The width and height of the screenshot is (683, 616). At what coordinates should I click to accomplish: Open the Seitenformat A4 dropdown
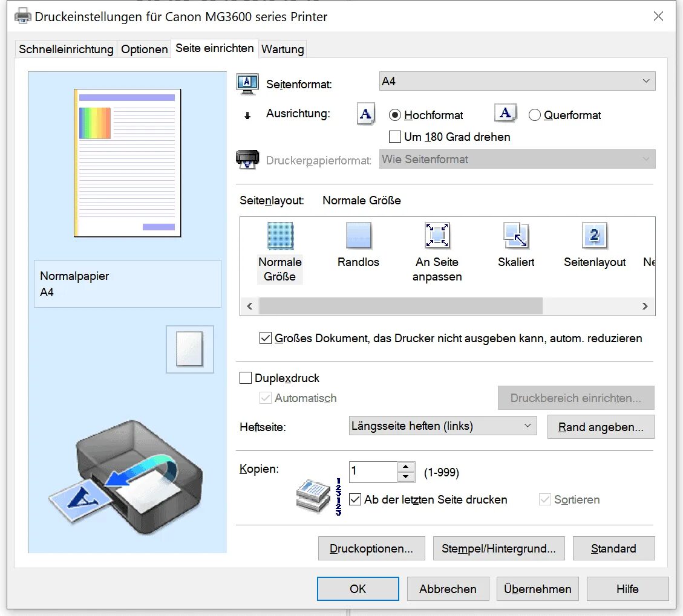coord(517,82)
